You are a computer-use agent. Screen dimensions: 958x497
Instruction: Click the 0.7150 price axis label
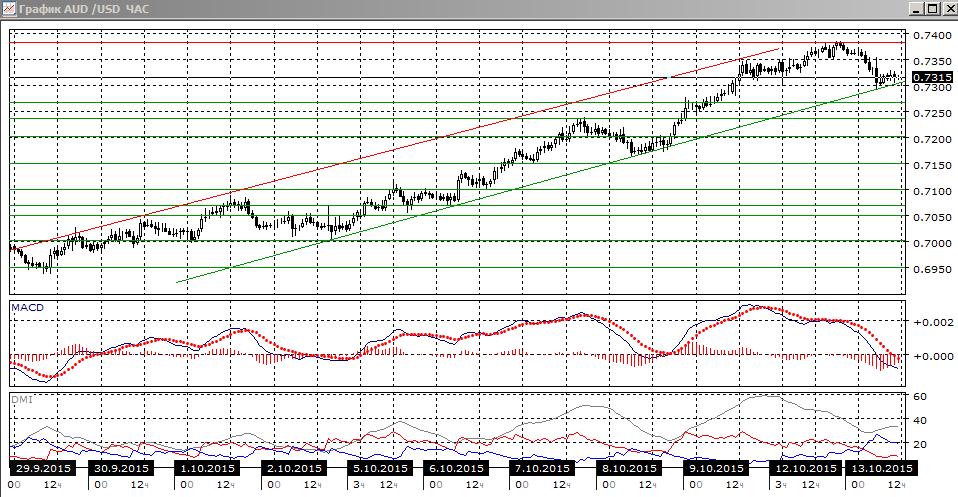(x=932, y=165)
